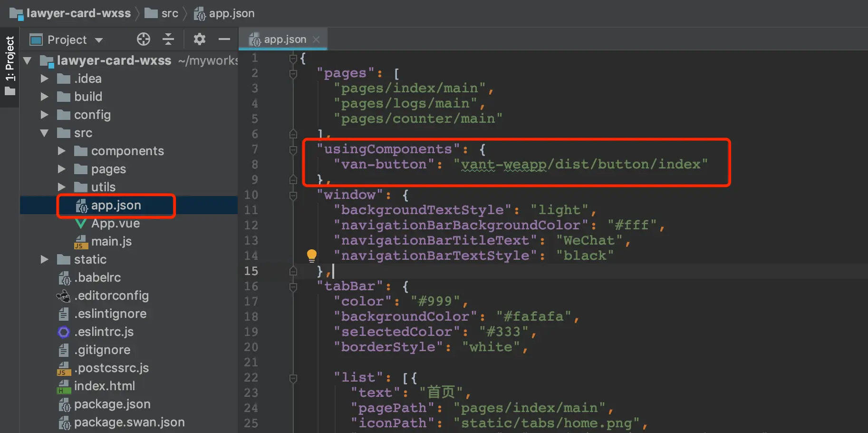Click the "selectedColor" key in editor
This screenshot has height=433, width=868.
[x=397, y=332]
